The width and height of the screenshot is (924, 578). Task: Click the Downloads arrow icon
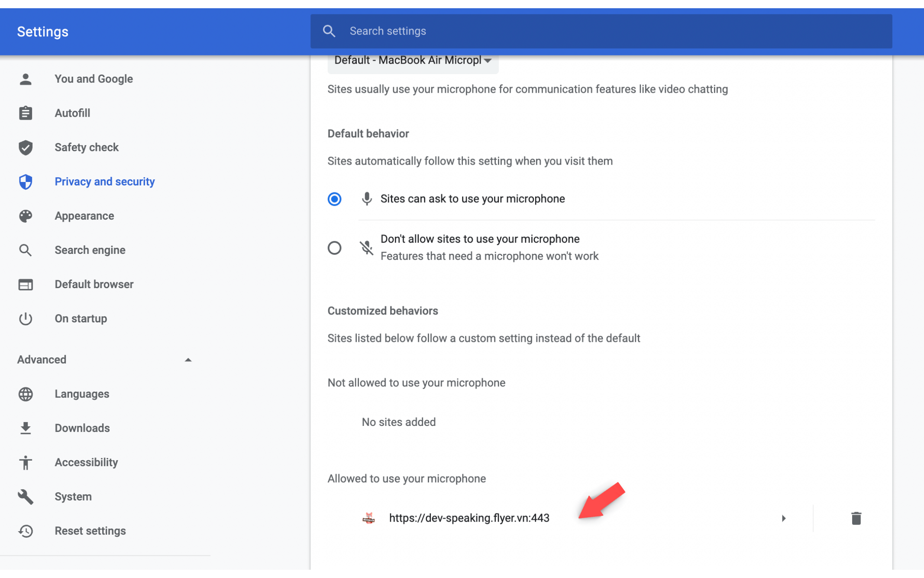click(26, 428)
